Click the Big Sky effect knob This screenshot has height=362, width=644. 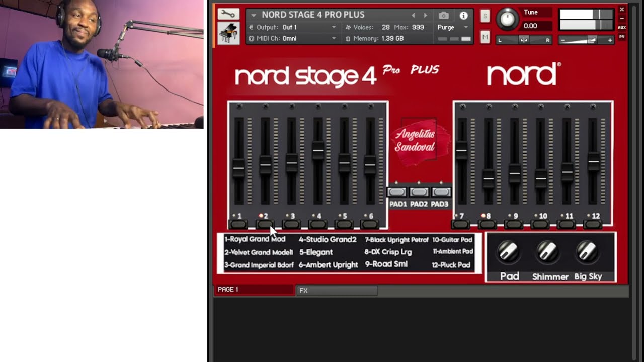(x=587, y=252)
